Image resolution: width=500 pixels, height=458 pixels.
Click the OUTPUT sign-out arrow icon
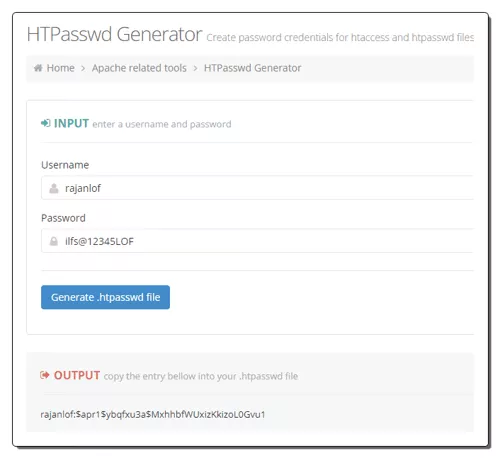45,375
